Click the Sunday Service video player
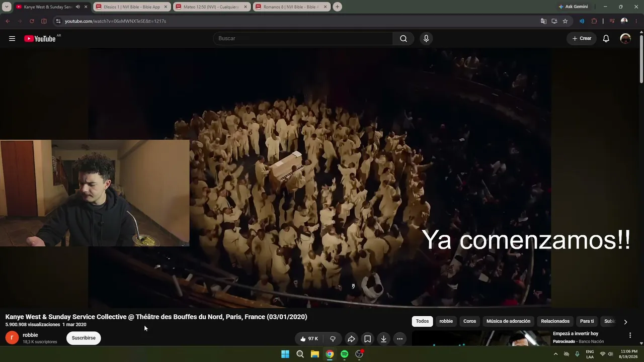The image size is (644, 362). tap(320, 177)
